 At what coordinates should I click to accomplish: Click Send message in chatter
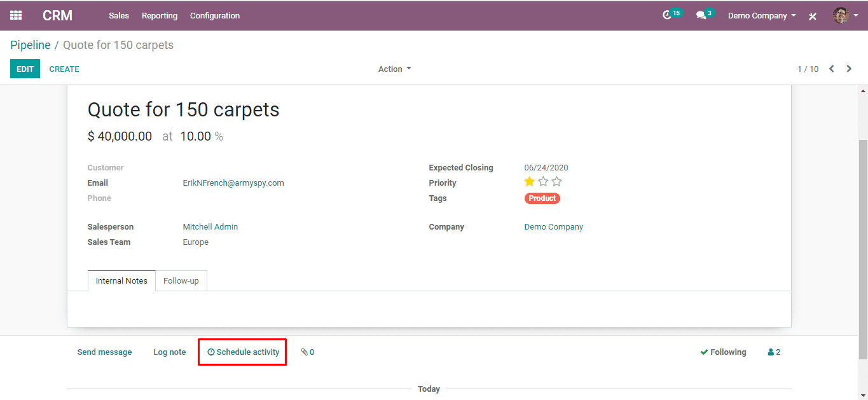pyautogui.click(x=105, y=352)
